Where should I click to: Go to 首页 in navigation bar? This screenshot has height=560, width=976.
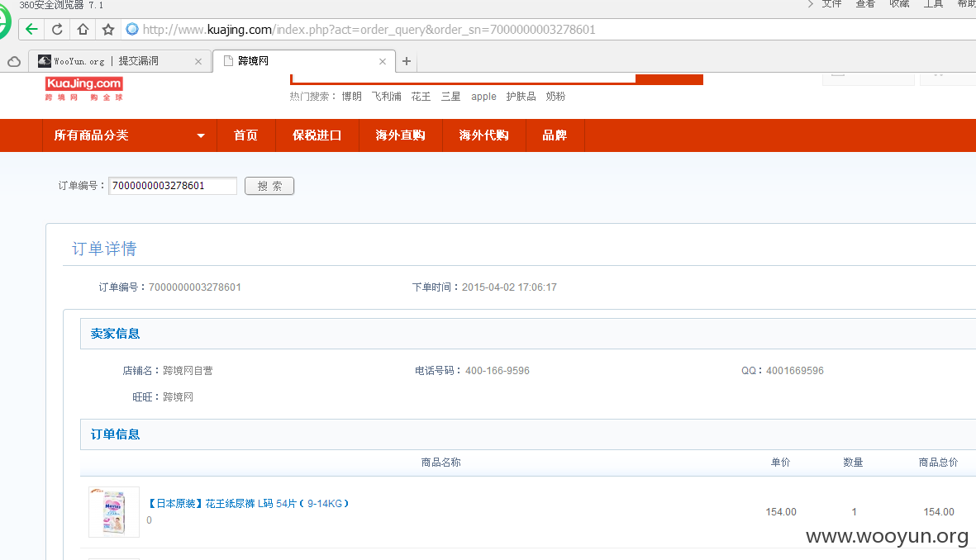point(246,135)
